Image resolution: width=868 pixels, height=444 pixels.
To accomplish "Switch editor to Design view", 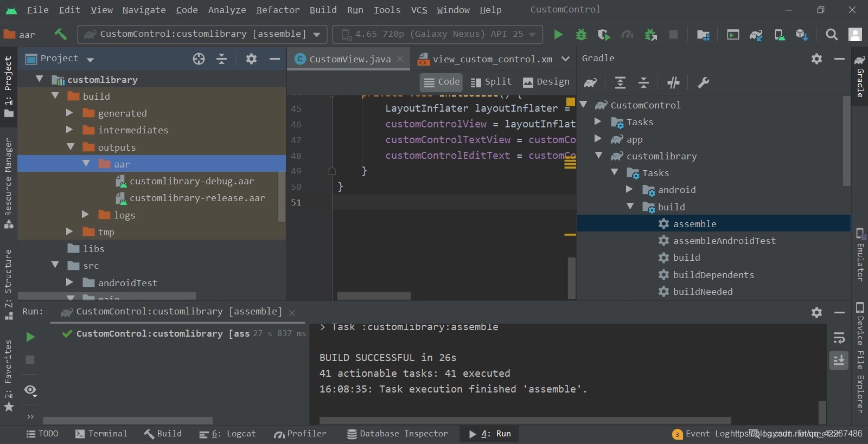I will pyautogui.click(x=546, y=82).
